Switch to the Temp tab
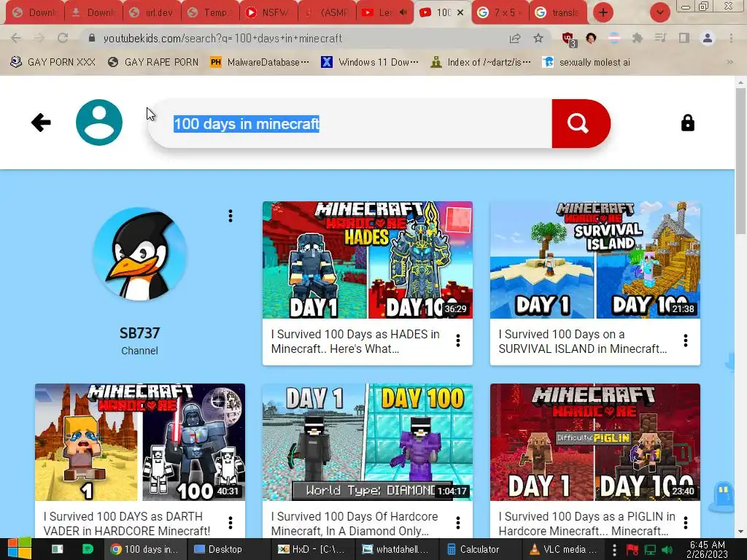Image resolution: width=747 pixels, height=560 pixels. [211, 12]
